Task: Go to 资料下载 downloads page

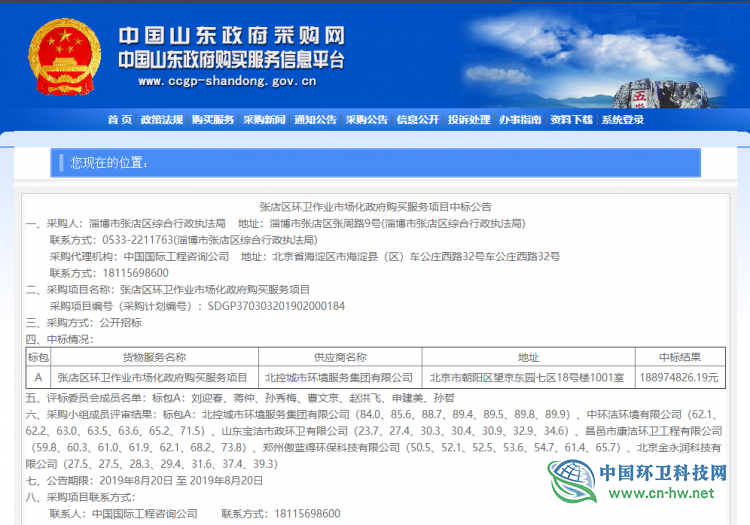Action: [x=571, y=120]
